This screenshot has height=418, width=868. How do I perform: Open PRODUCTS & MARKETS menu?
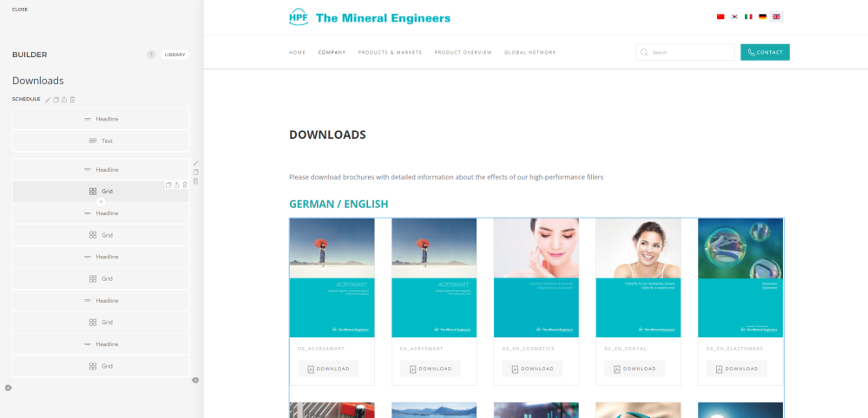390,53
